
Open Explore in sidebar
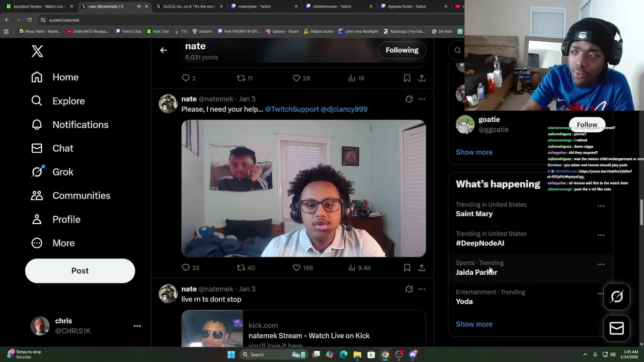click(x=58, y=101)
